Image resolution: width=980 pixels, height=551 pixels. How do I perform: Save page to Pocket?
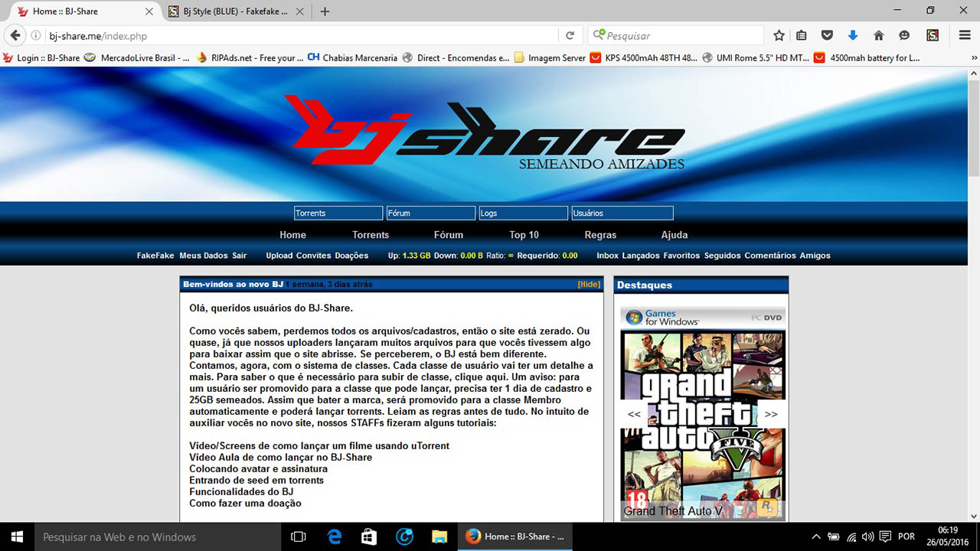click(x=827, y=36)
